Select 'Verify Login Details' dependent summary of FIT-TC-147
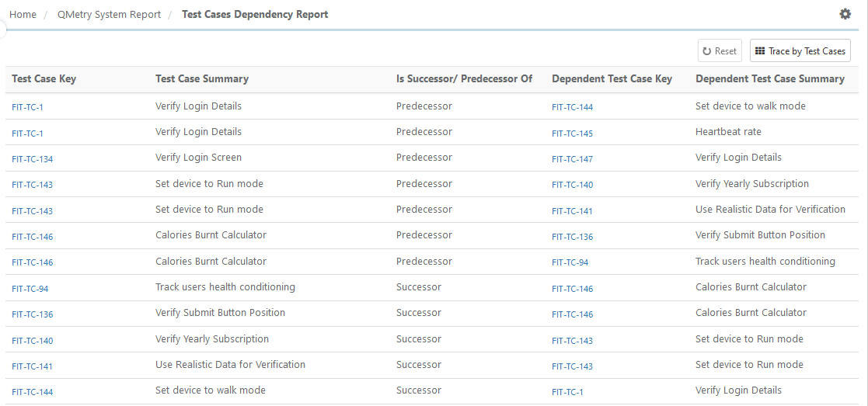 pyautogui.click(x=738, y=158)
